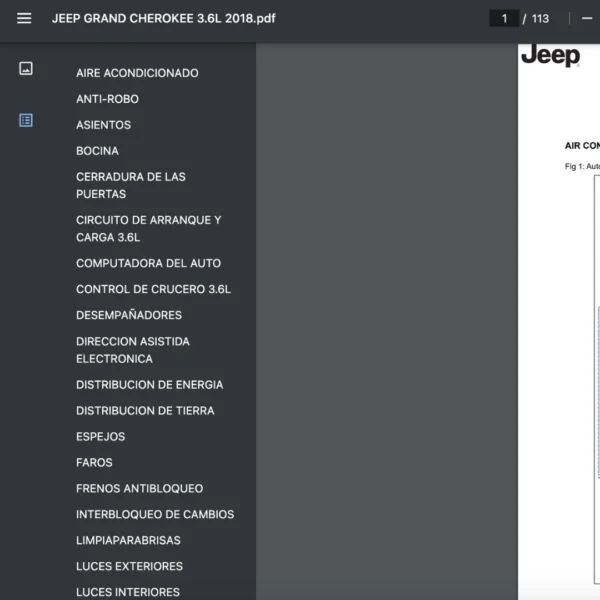Viewport: 600px width, 600px height.
Task: Show document outline view
Action: tap(26, 120)
